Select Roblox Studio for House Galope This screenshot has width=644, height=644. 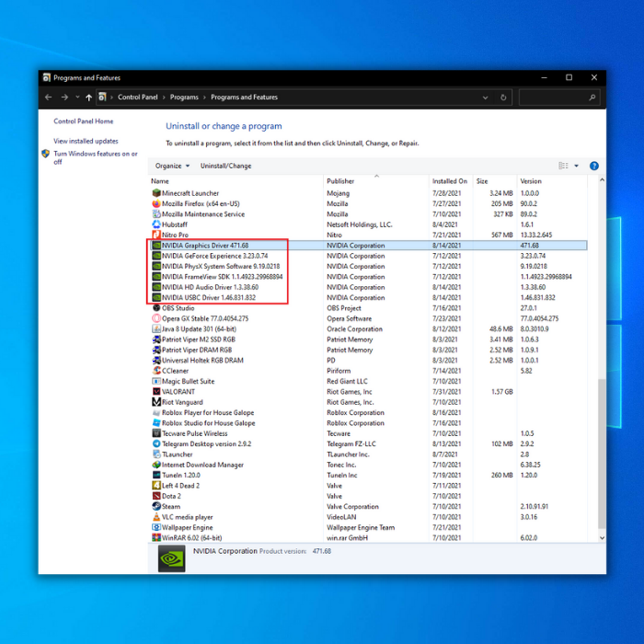(x=368, y=423)
